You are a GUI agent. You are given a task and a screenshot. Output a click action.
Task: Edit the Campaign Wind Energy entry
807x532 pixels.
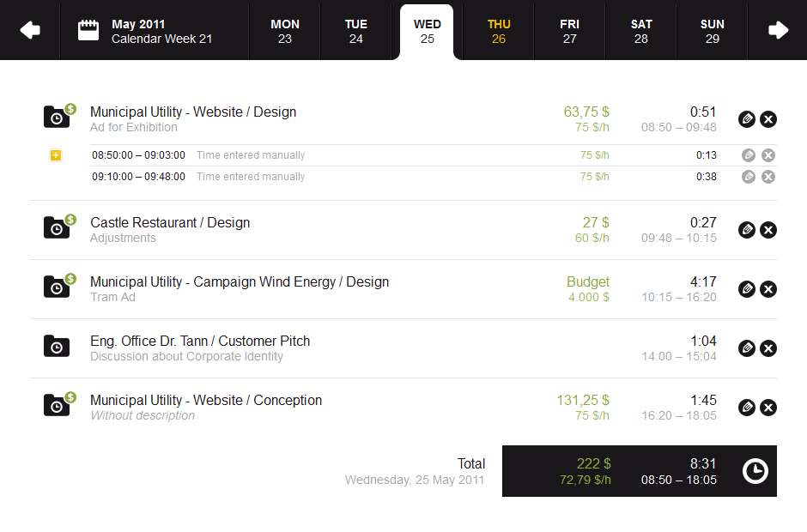(x=747, y=289)
